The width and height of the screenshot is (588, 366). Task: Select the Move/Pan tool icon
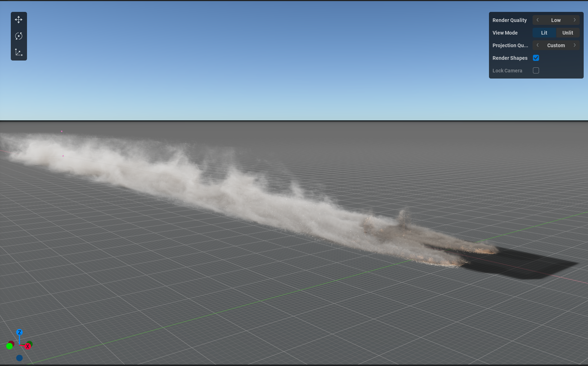pyautogui.click(x=19, y=20)
